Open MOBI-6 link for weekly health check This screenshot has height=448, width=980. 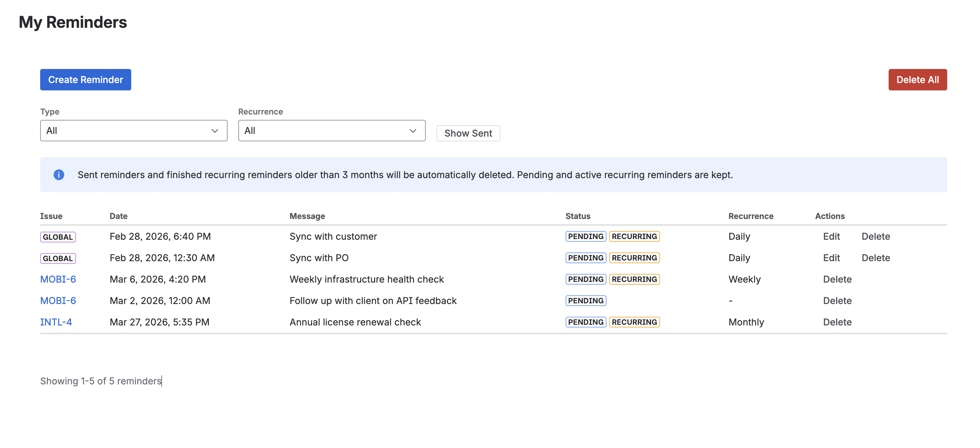[58, 279]
